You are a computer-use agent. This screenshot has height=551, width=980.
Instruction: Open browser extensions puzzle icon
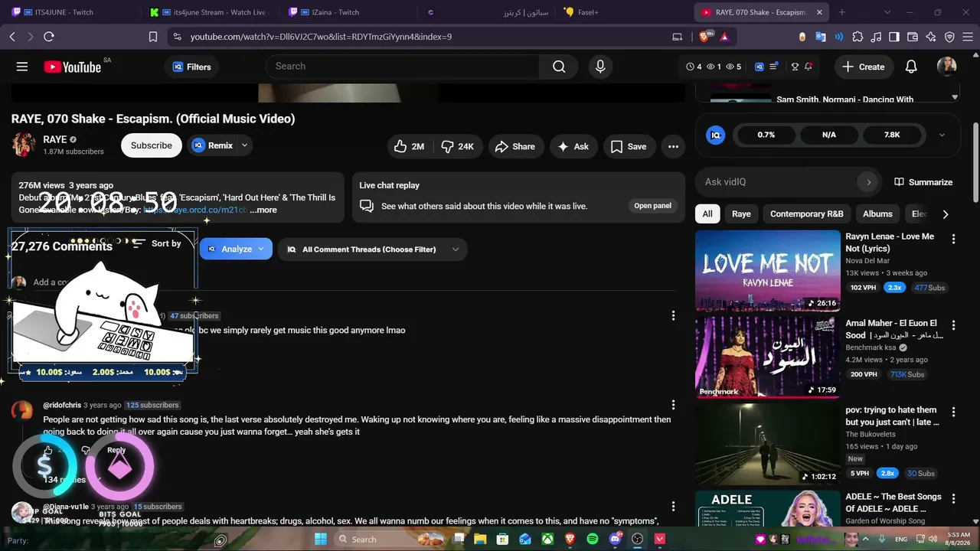[x=857, y=37]
